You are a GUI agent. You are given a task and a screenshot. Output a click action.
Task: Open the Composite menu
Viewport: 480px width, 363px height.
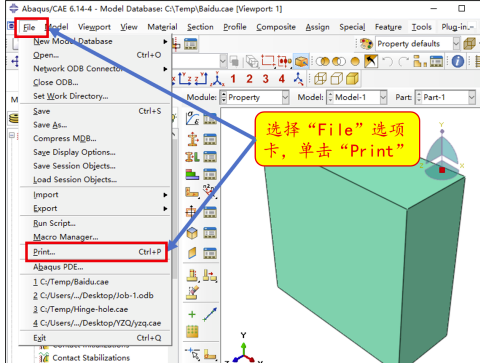(x=276, y=27)
